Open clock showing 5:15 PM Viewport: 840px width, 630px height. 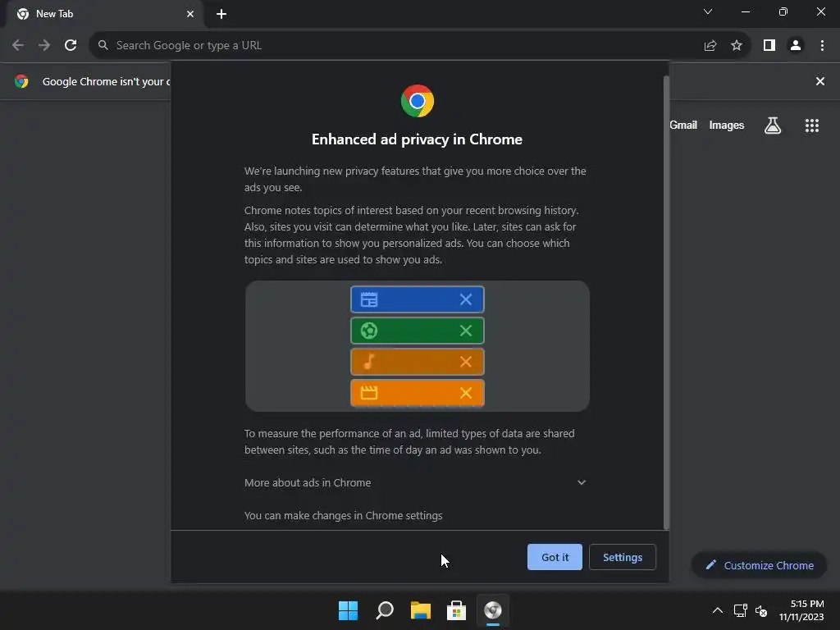click(x=801, y=610)
